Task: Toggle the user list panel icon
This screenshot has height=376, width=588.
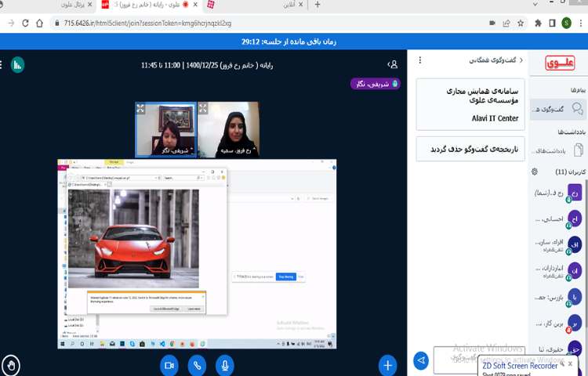Action: tap(392, 64)
